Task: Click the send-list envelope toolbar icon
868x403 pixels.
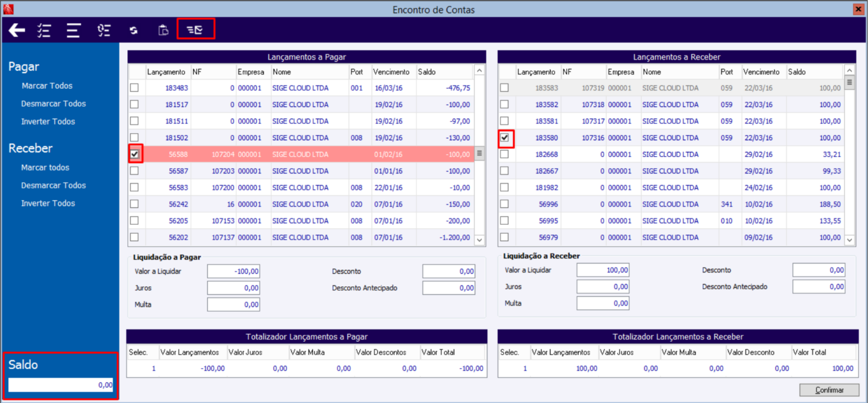Action: 195,30
